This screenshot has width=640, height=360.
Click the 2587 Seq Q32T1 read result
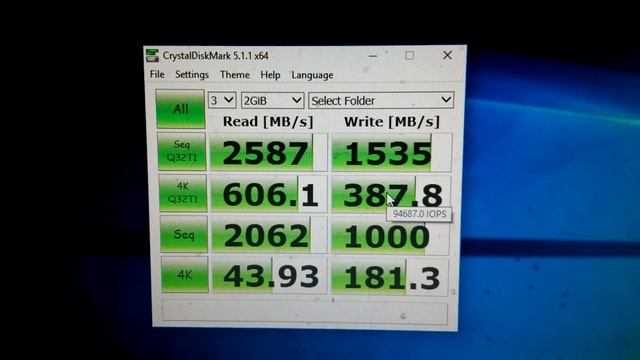pos(269,152)
